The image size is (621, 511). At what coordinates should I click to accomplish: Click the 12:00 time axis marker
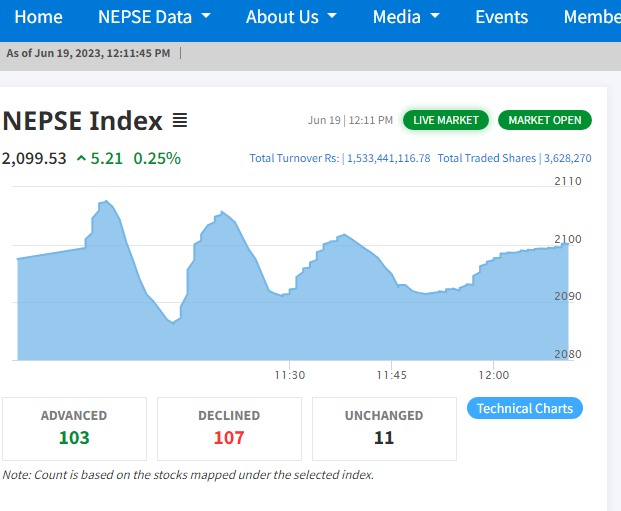pos(493,375)
